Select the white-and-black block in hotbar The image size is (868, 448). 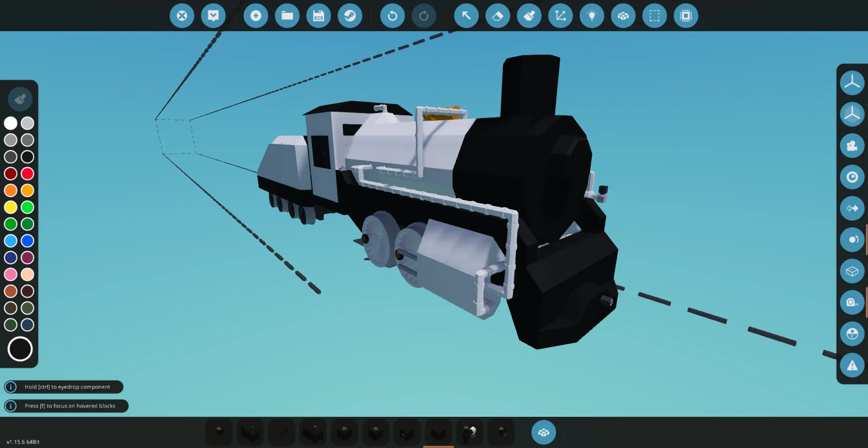click(x=470, y=433)
